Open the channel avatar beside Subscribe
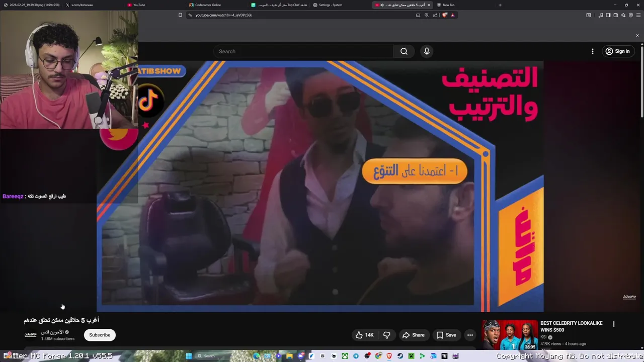The image size is (644, 362). pos(31,334)
